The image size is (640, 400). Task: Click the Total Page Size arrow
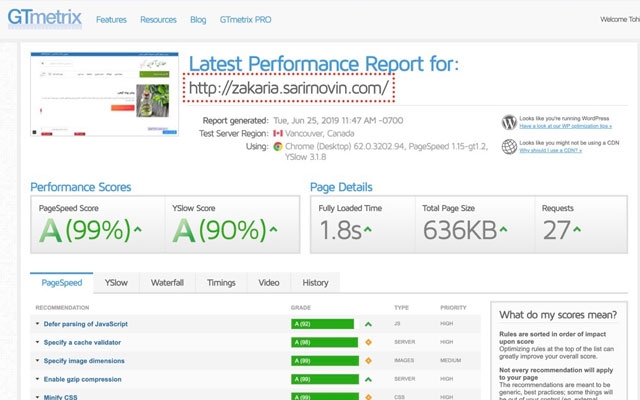pos(503,229)
